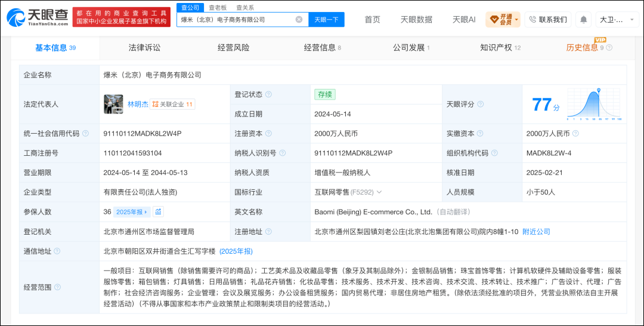Viewport: 644px width, 326px height.
Task: Click the 附近公司 link
Action: pos(536,232)
